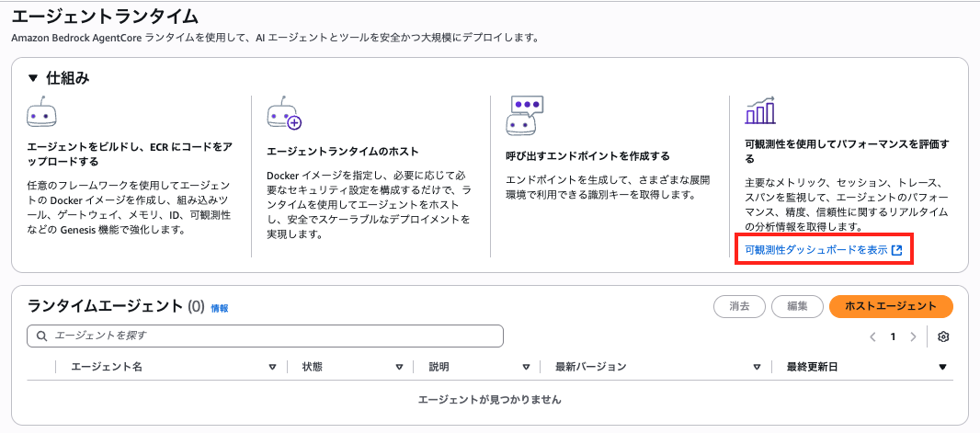Click the エージェントランタイム page title

coord(105,16)
